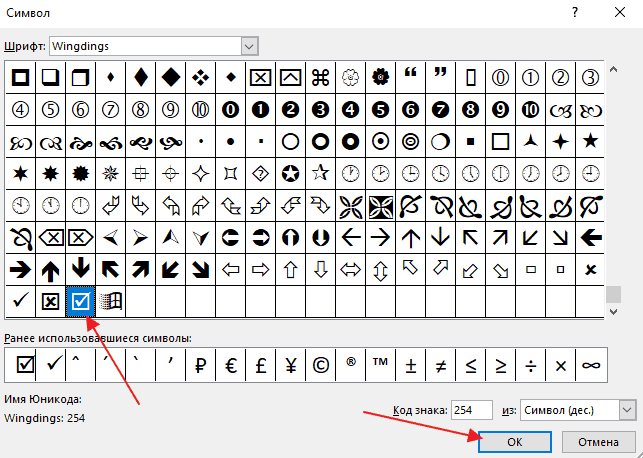Click the character code field showing 254

[470, 410]
